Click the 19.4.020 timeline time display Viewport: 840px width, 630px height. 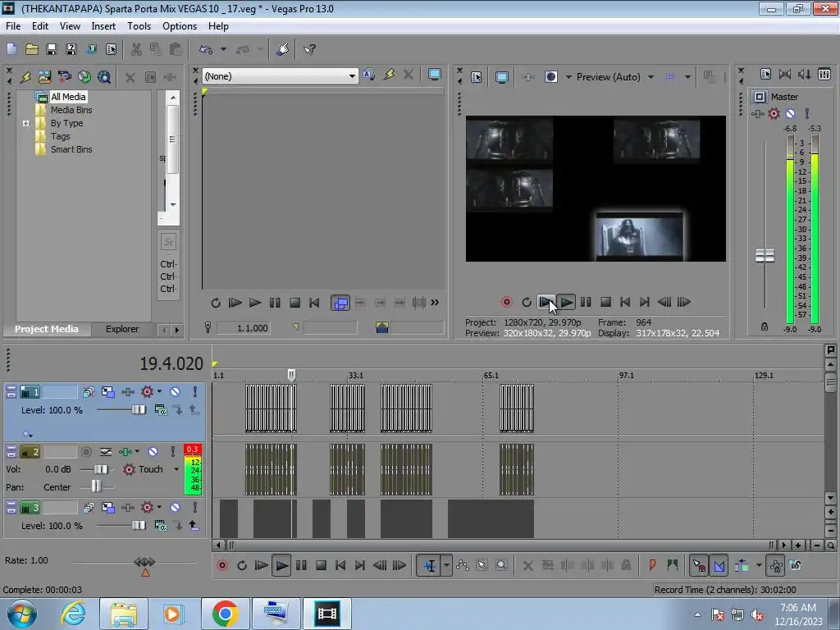click(171, 363)
